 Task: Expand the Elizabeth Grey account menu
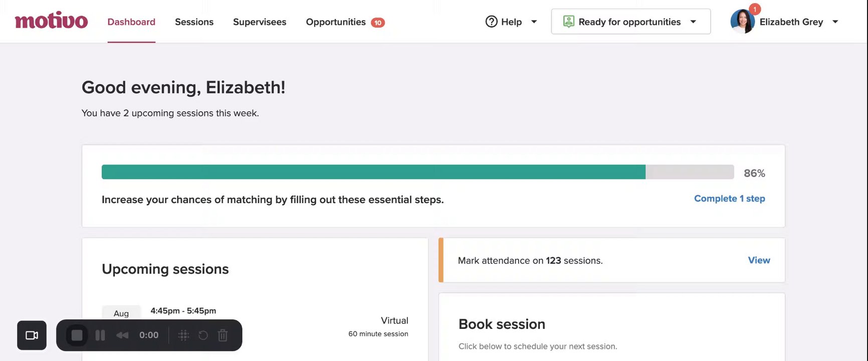pos(835,22)
